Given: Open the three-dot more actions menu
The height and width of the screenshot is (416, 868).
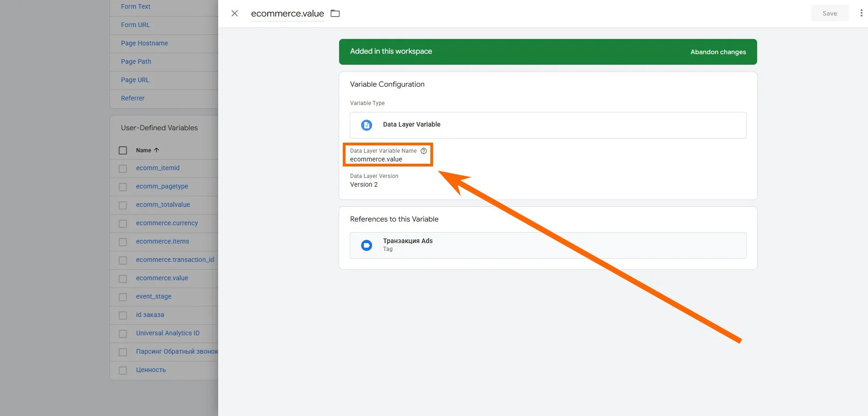Looking at the screenshot, I should [861, 13].
